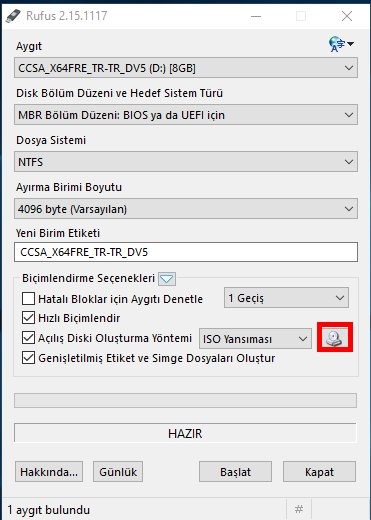The width and height of the screenshot is (371, 520).
Task: Toggle Açılış Diski Oluşturma Yöntemi checkbox
Action: tap(28, 338)
